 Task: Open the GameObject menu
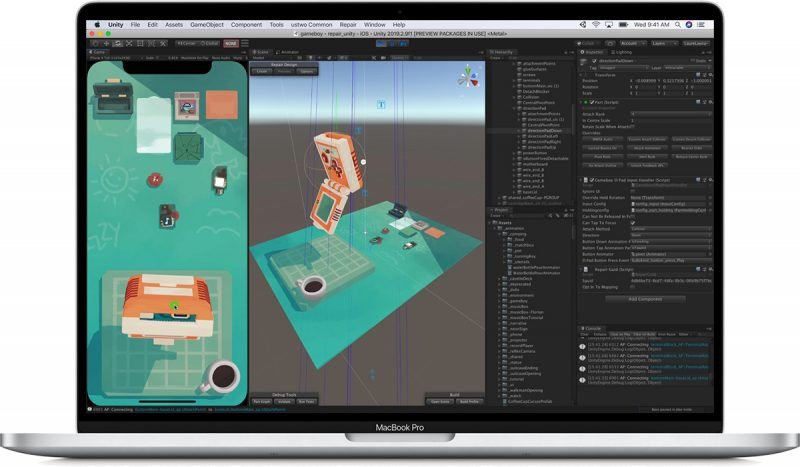[207, 24]
